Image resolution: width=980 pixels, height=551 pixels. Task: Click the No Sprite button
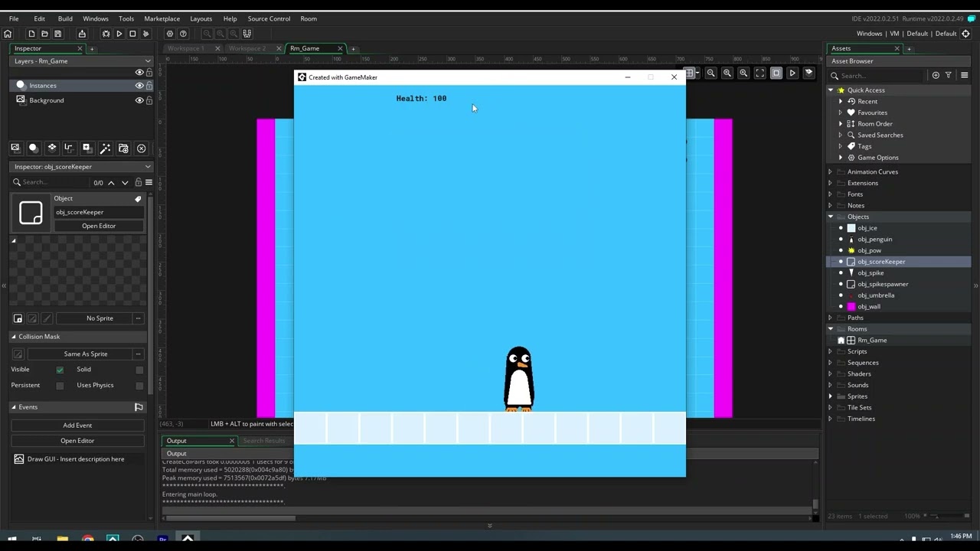pos(100,318)
